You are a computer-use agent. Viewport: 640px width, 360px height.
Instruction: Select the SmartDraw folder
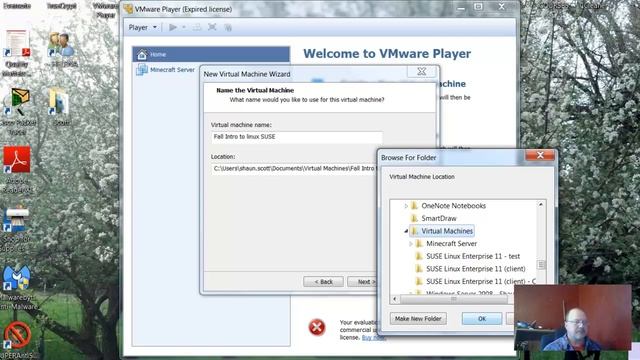pyautogui.click(x=439, y=218)
